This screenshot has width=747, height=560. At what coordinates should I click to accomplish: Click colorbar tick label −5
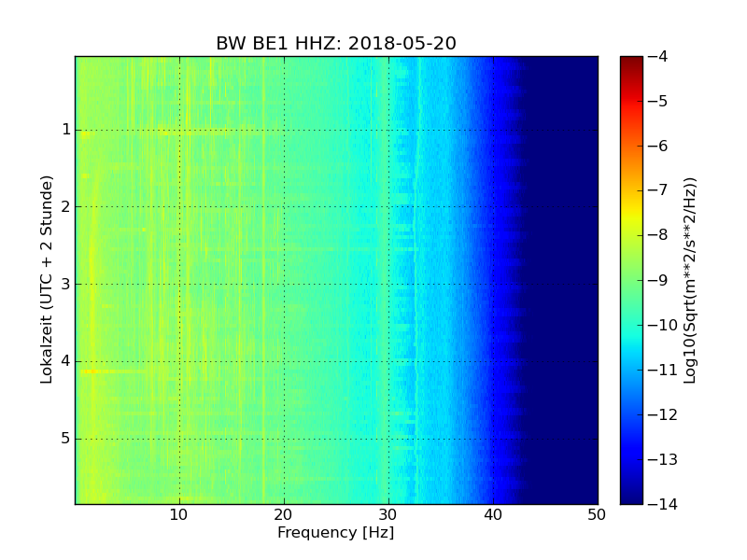[658, 101]
